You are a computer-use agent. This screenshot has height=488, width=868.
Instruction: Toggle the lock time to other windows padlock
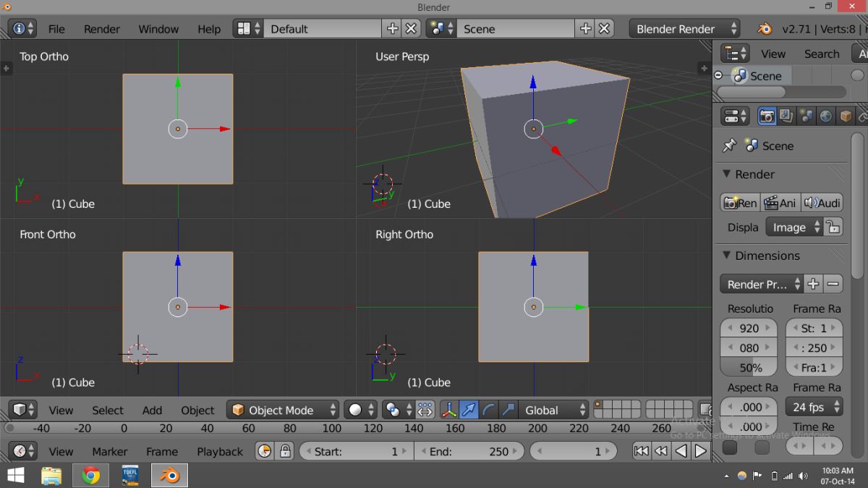(x=285, y=451)
